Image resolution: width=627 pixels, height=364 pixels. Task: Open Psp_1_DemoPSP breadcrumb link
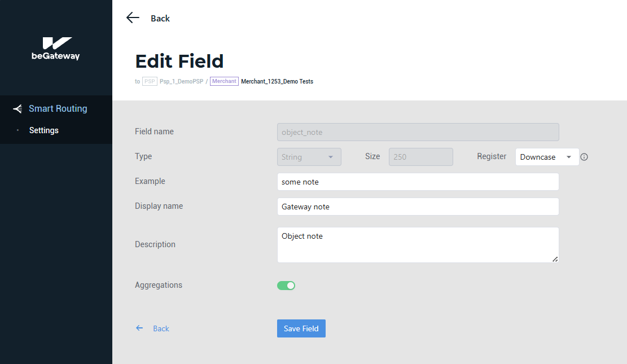coord(181,81)
